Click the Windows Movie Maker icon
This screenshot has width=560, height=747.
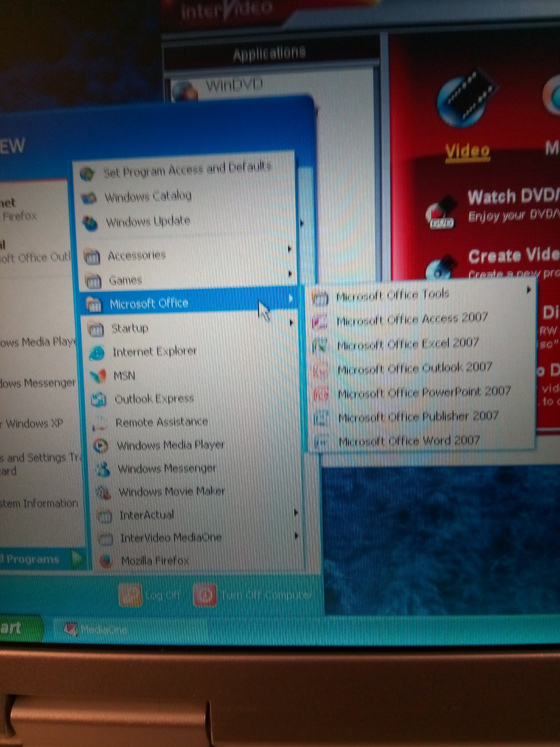(x=103, y=492)
